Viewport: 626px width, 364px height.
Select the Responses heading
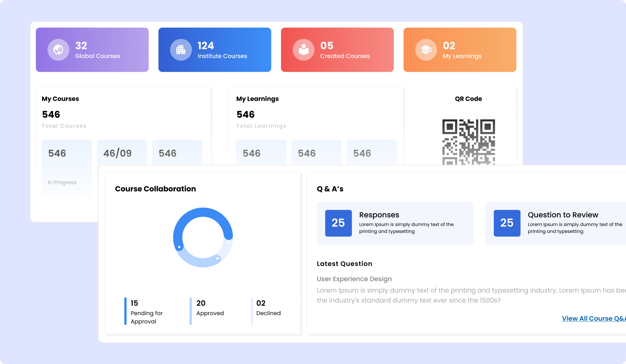[379, 215]
